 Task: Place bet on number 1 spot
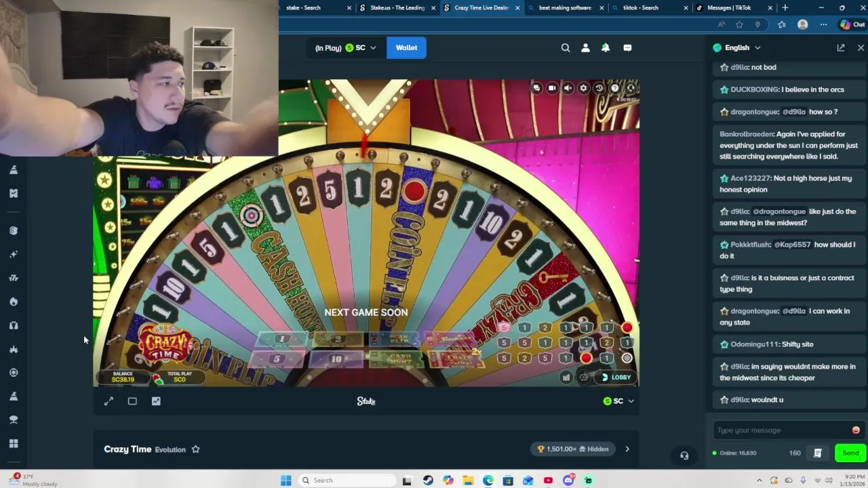pyautogui.click(x=283, y=339)
